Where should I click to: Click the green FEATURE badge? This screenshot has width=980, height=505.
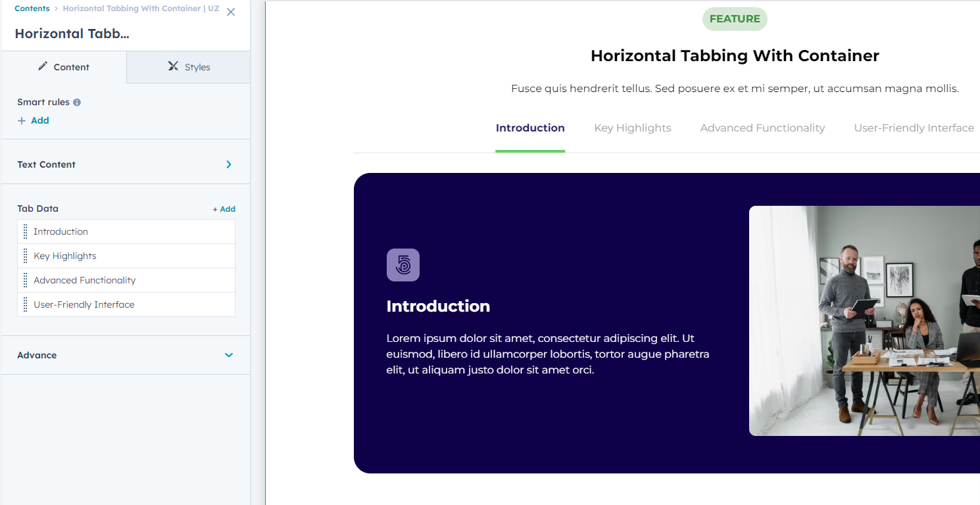pos(735,19)
